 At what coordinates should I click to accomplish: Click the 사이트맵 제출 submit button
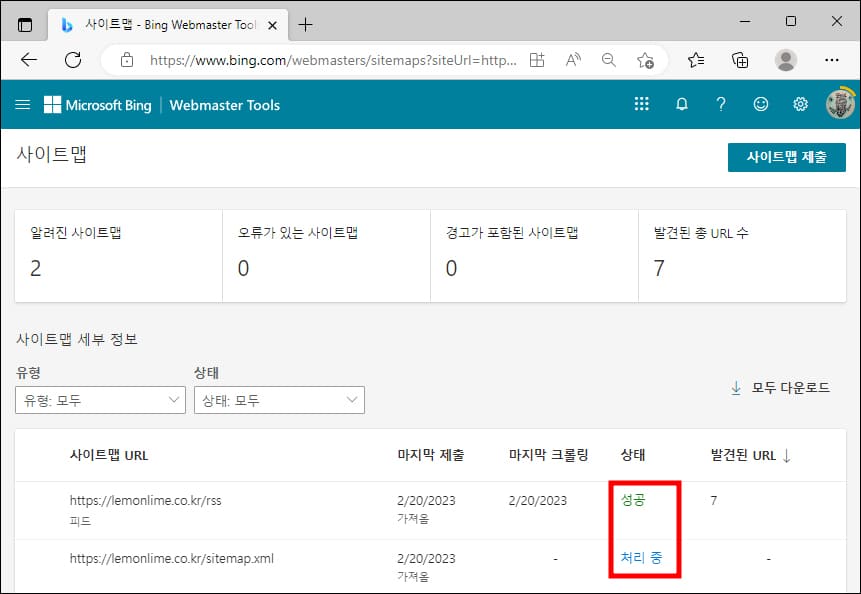click(787, 157)
